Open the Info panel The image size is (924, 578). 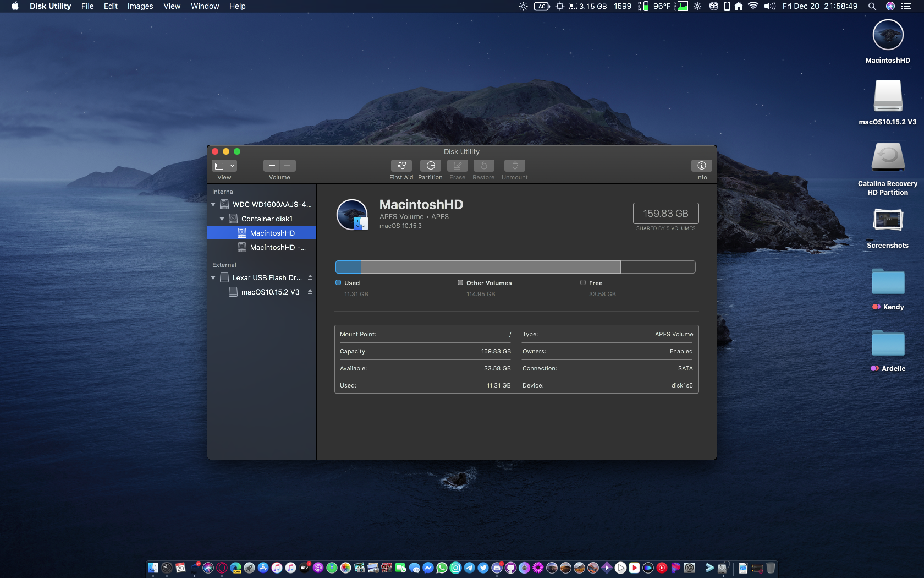coord(701,166)
